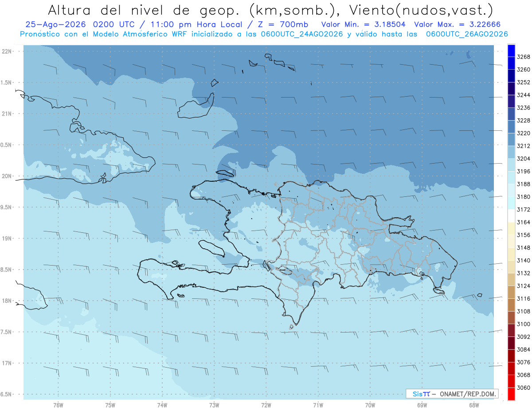Screen dimensions: 532x411
Task: Click the legend value 3268
Action: coord(524,57)
